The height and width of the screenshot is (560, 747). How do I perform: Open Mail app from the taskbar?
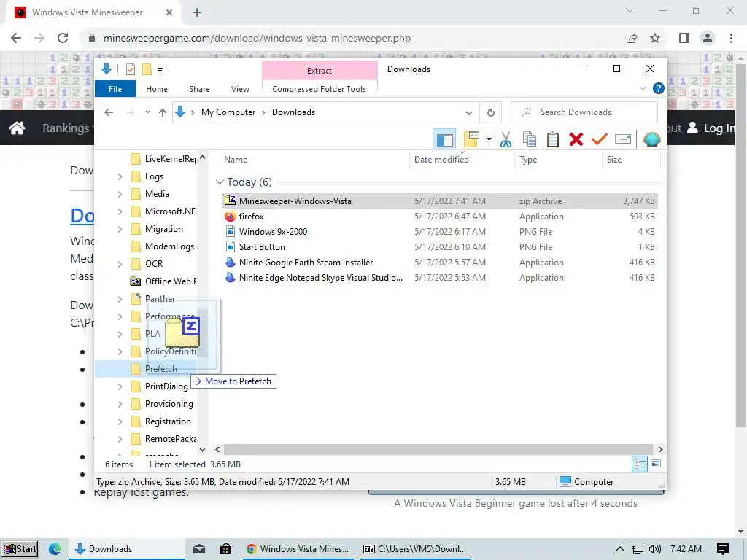(x=199, y=549)
